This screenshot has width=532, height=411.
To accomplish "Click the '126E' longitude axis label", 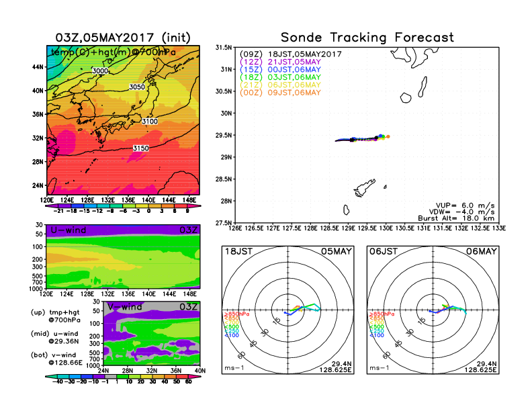I will (235, 228).
